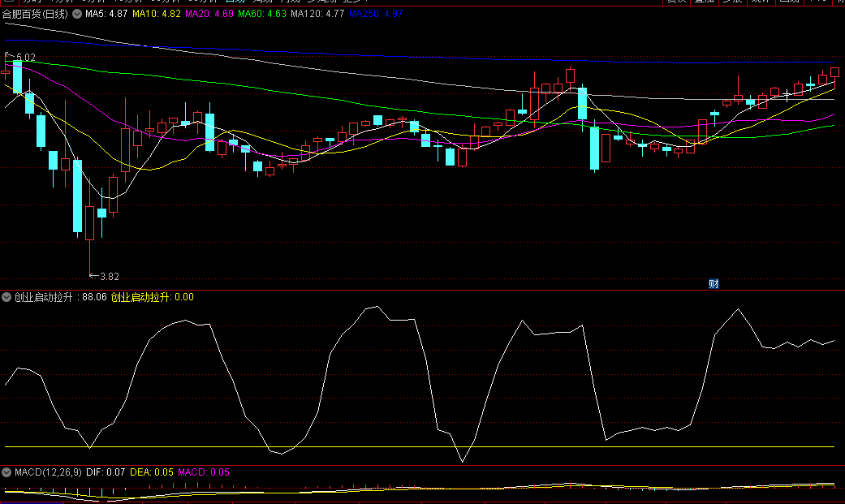Open the dropdown arrow beside 合肥百货(日线)
This screenshot has height=504, width=845.
[77, 14]
